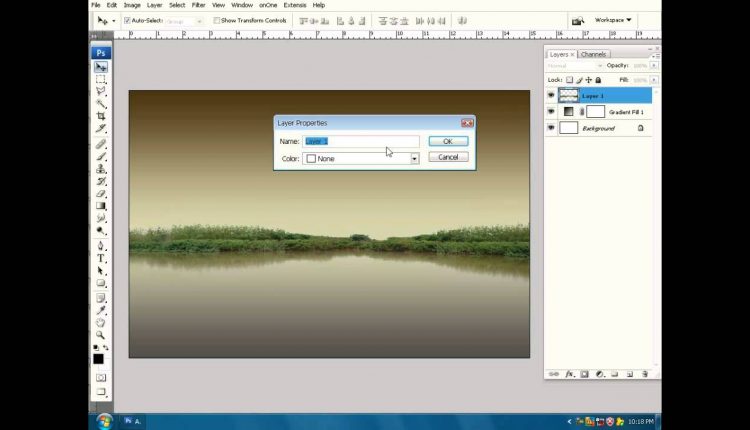Create a new layer group
The image size is (750, 430).
pos(615,374)
